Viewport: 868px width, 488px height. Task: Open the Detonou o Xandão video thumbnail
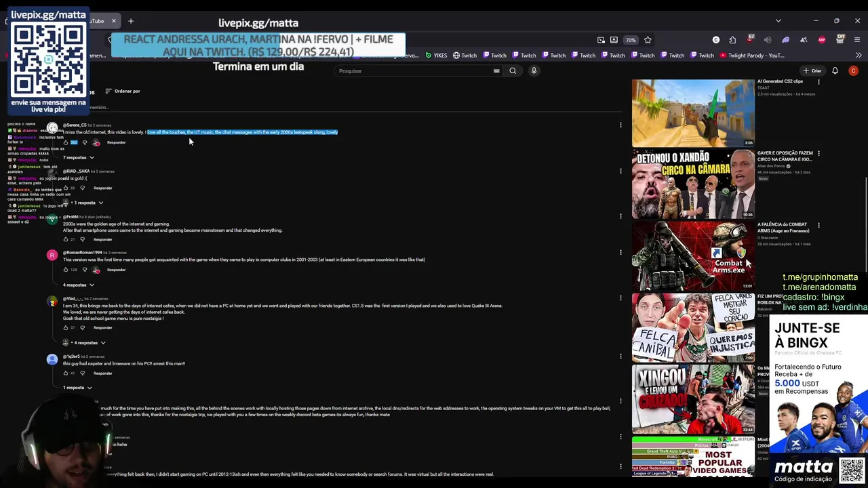pos(693,184)
